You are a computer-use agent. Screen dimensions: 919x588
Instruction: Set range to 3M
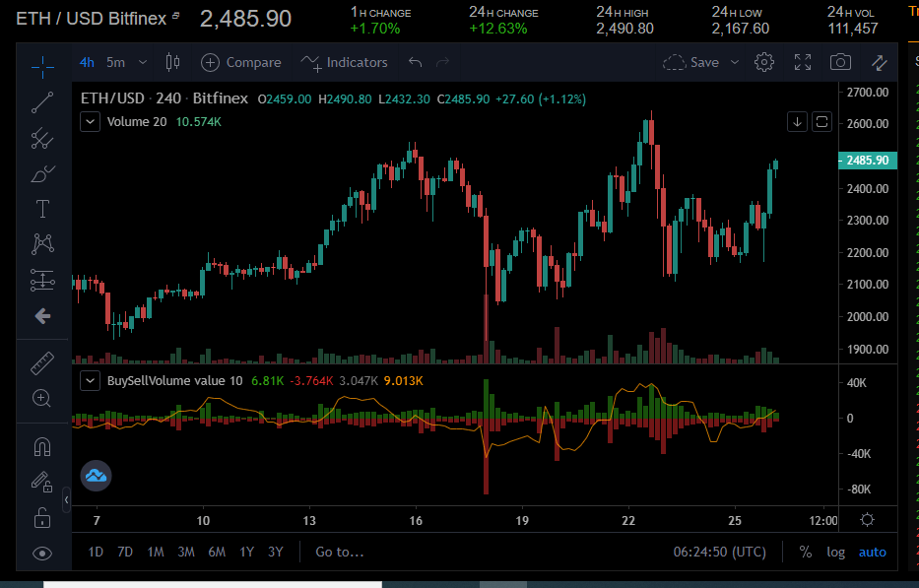[186, 553]
